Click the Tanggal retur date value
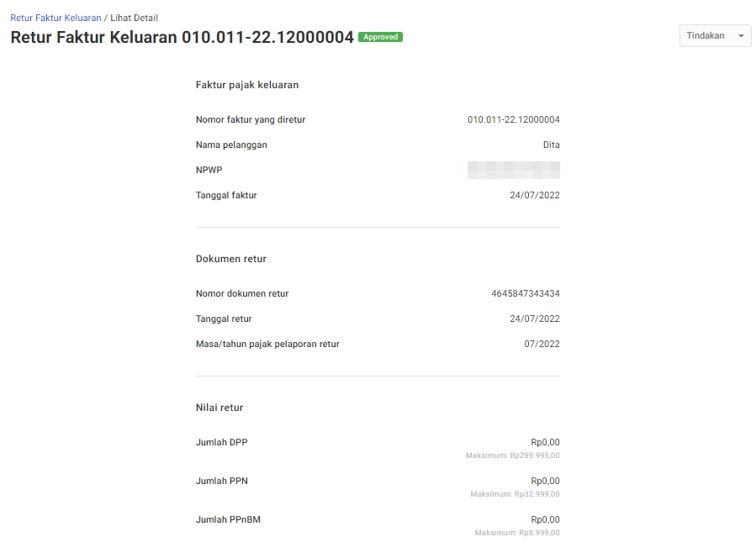Image resolution: width=756 pixels, height=558 pixels. [534, 318]
